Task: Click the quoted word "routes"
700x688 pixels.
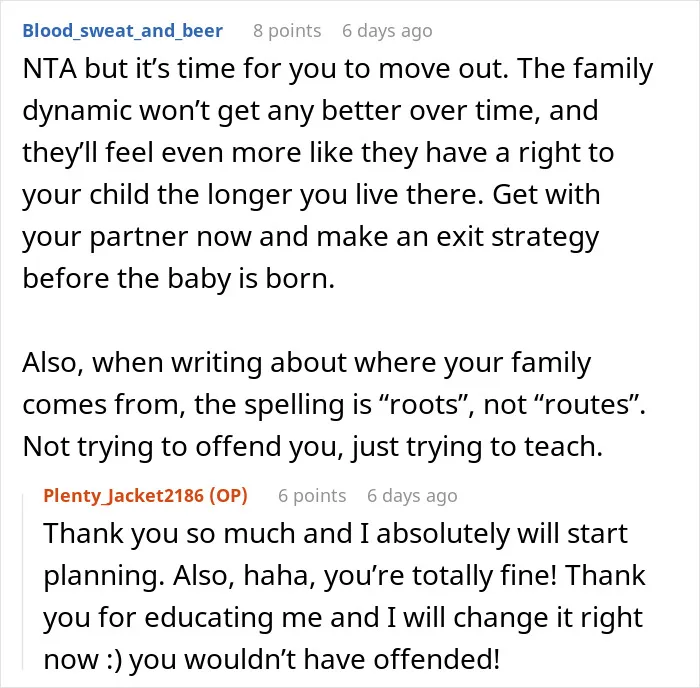Action: tap(586, 404)
